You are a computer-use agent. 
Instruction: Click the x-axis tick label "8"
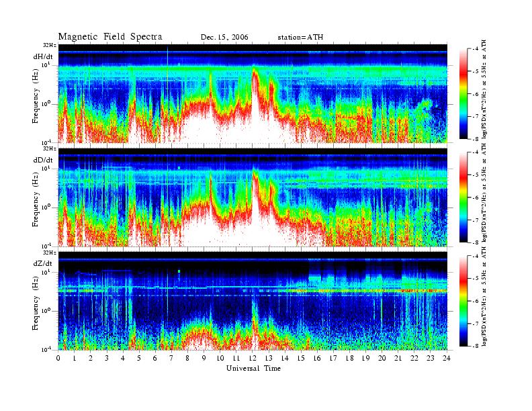187,359
